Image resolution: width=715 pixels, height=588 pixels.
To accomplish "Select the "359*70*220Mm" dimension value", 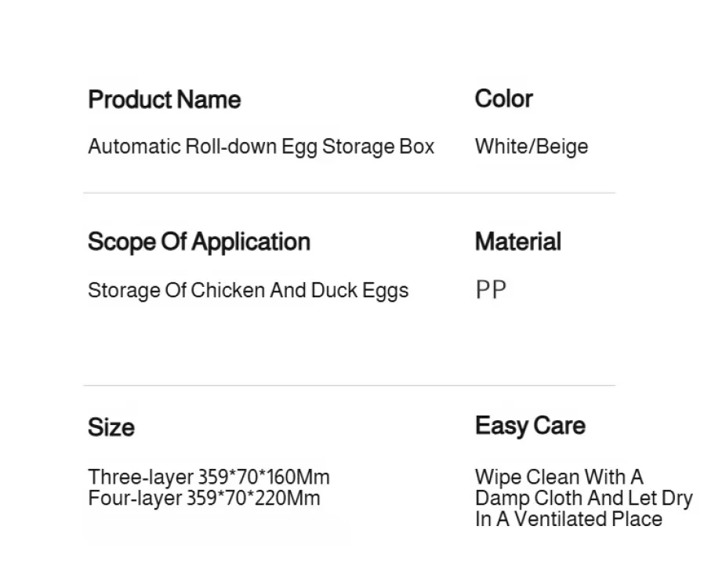I will click(253, 498).
